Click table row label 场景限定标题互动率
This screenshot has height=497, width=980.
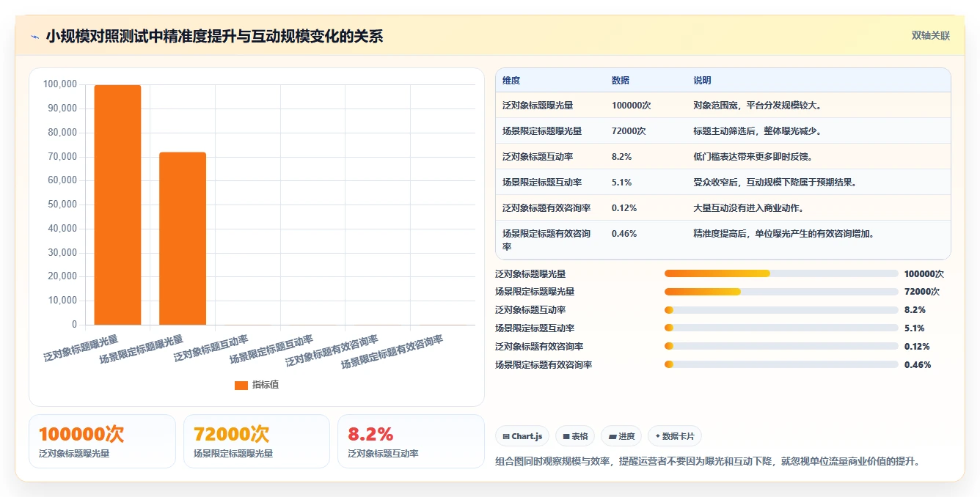[542, 183]
